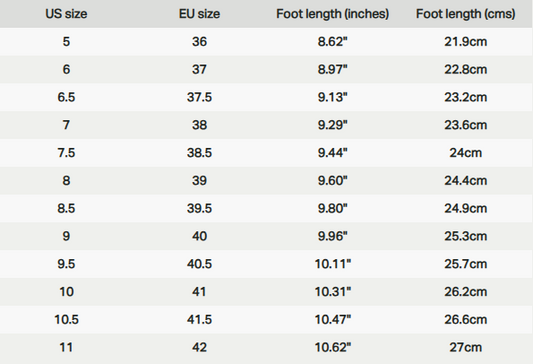Screen dimensions: 533x364
Task: Select the Foot length (inches) header
Action: click(332, 14)
